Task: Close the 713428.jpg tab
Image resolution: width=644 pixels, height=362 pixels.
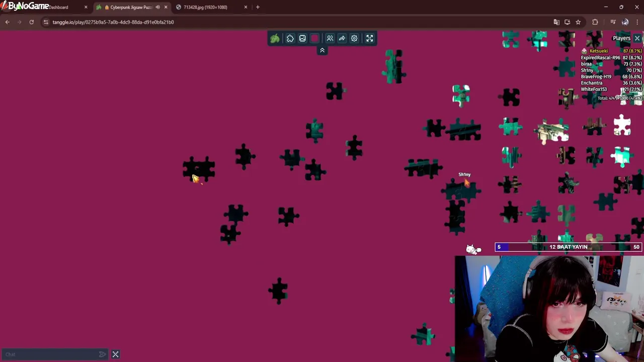Action: coord(246,7)
